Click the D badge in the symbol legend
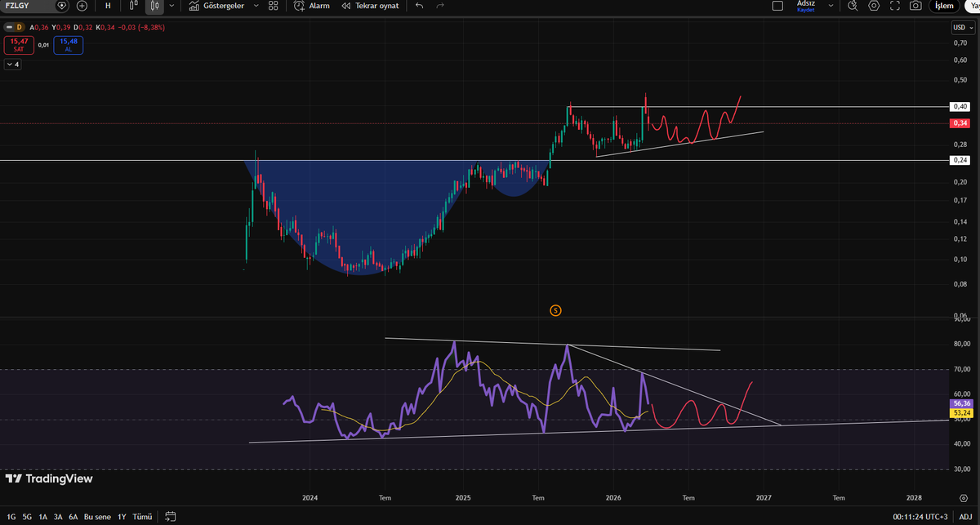980x525 pixels. coord(20,27)
